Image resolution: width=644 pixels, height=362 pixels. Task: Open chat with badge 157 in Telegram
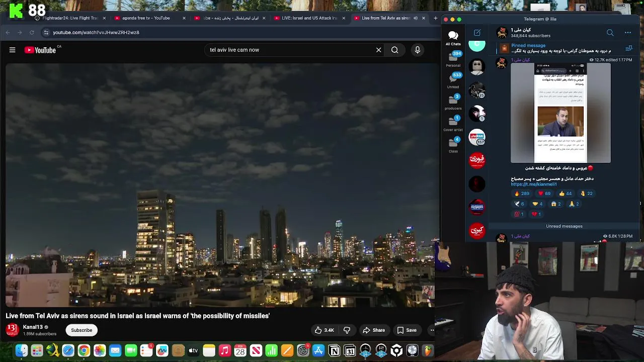(x=477, y=137)
